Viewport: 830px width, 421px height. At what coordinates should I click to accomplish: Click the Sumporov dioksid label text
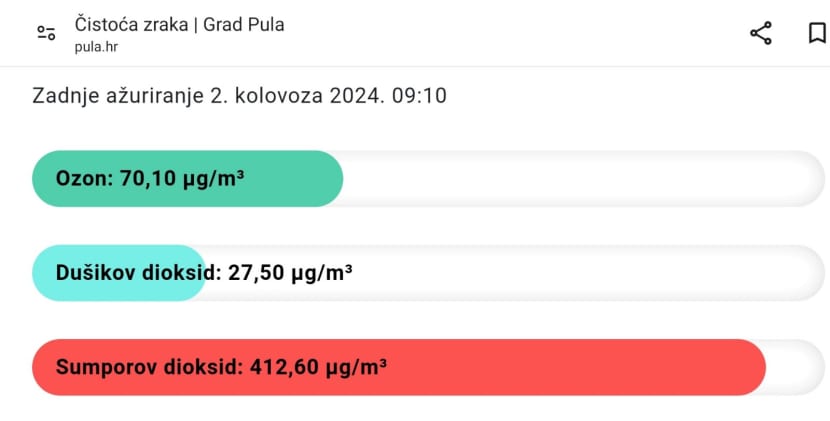click(150, 367)
